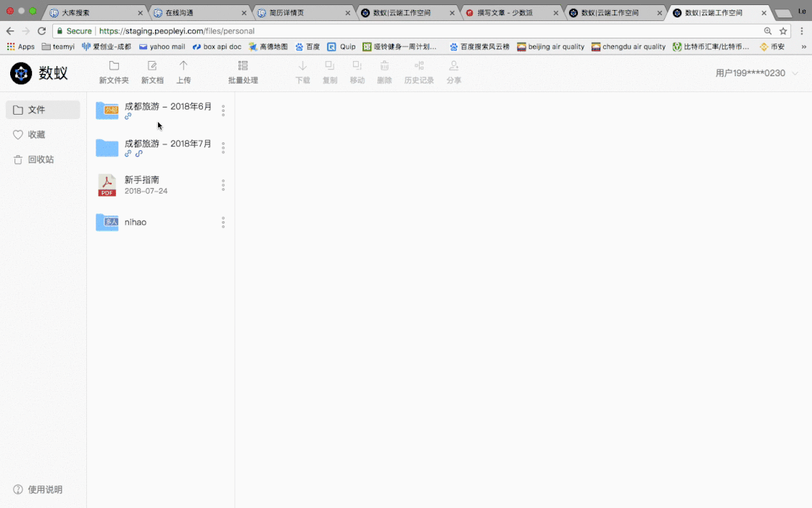Click the 上传 upload arrow icon
Image resolution: width=812 pixels, height=508 pixels.
tap(183, 66)
